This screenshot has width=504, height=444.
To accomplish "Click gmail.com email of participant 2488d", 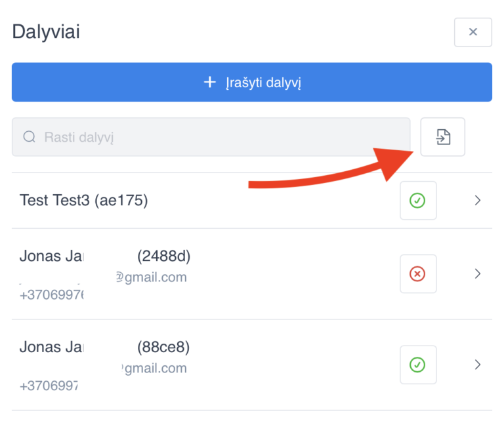I will [x=152, y=277].
